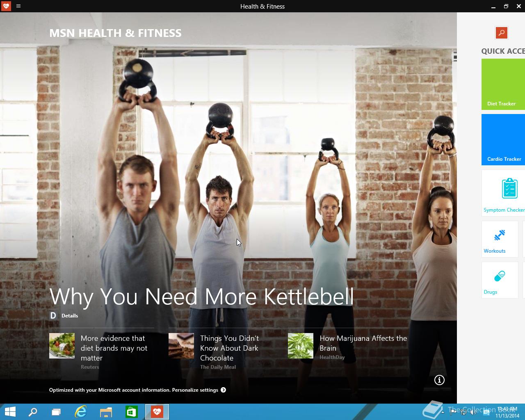Open article about diet brands evidence

point(114,348)
